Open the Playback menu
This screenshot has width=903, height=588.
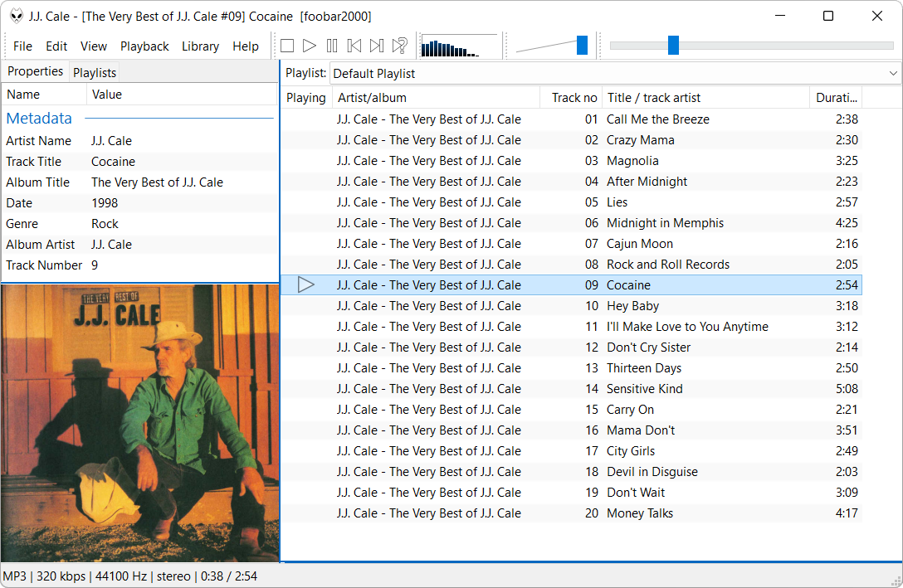pos(144,46)
